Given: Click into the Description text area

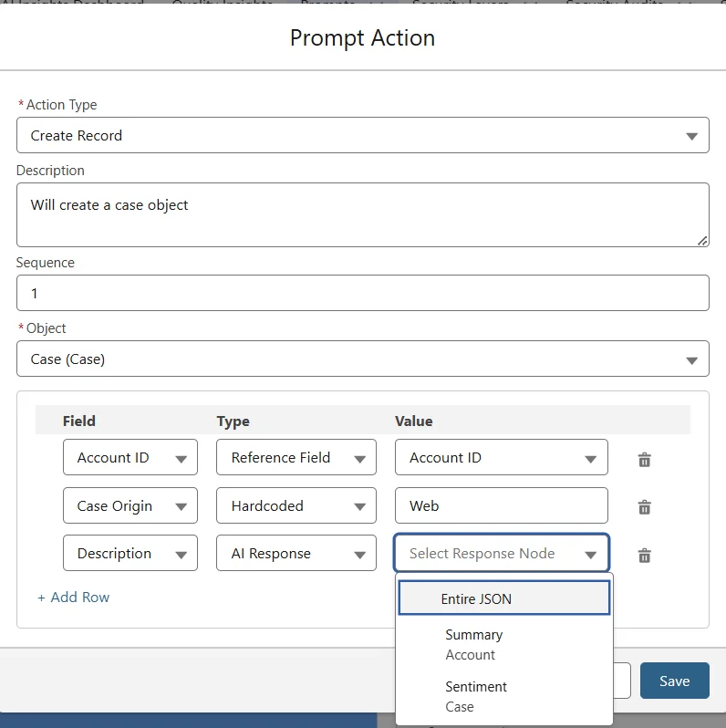Looking at the screenshot, I should point(362,214).
